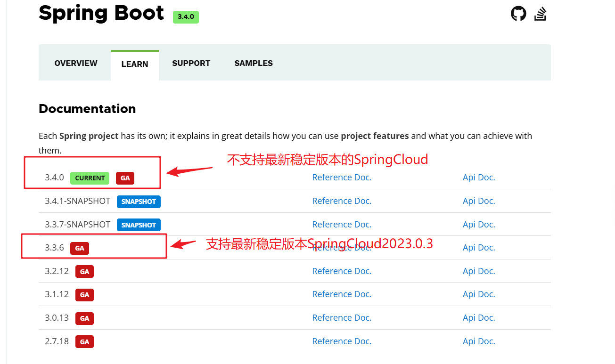Open Reference Doc. for 3.3.7-SNAPSHOT
The width and height of the screenshot is (615, 364).
[342, 225]
